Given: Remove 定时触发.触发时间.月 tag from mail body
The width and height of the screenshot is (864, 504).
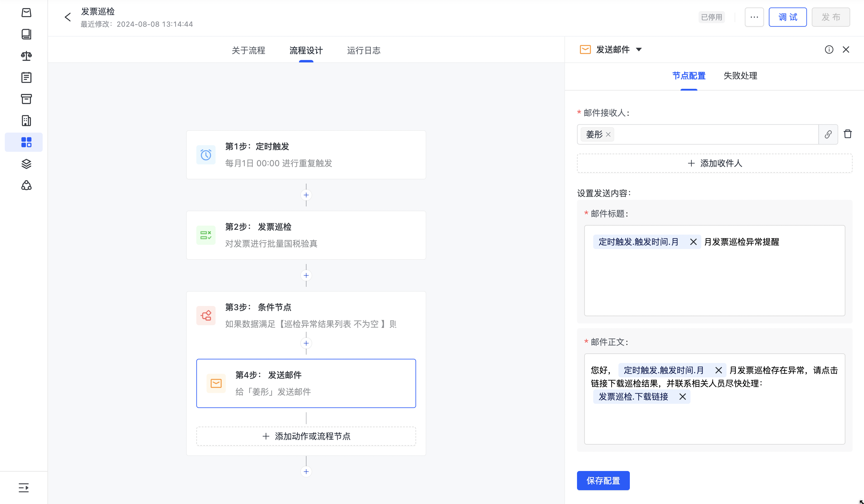Looking at the screenshot, I should click(x=718, y=370).
